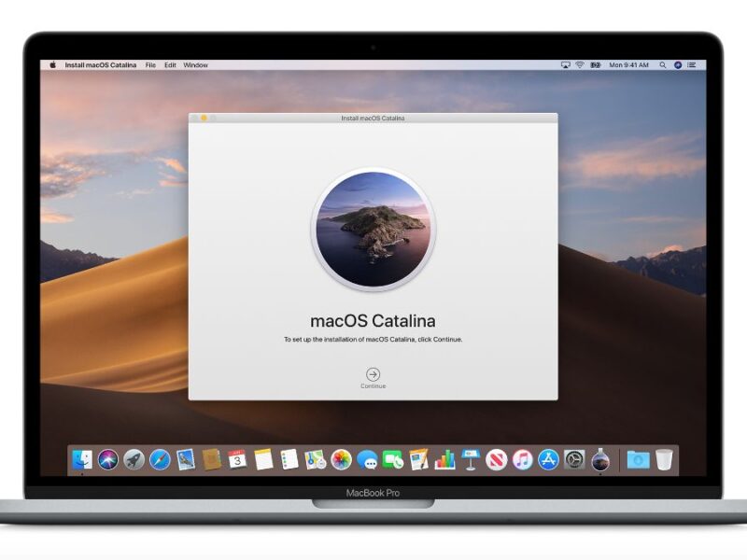Open Calendar icon showing 3
747x560 pixels.
[237, 460]
